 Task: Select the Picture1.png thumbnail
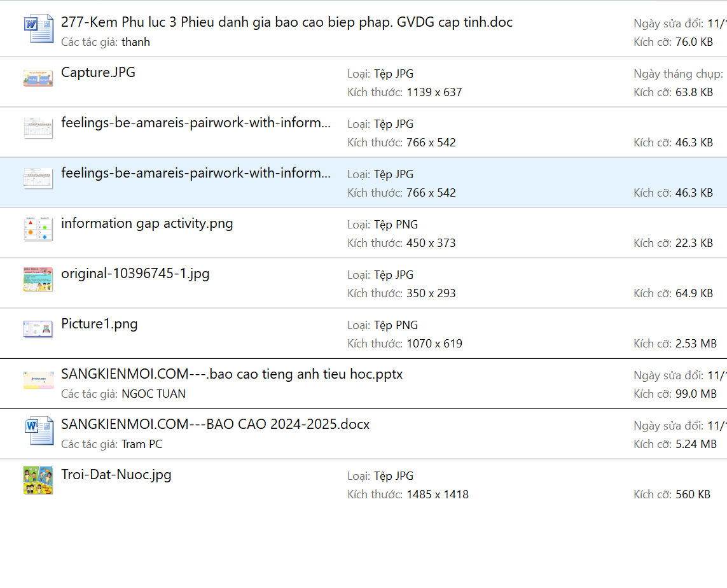click(38, 329)
